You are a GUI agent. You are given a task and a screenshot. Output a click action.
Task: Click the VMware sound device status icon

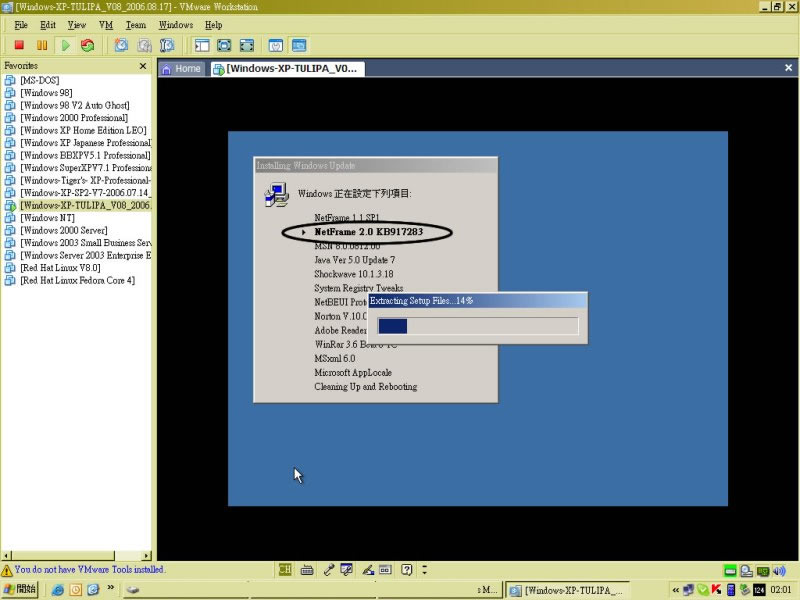pos(779,571)
